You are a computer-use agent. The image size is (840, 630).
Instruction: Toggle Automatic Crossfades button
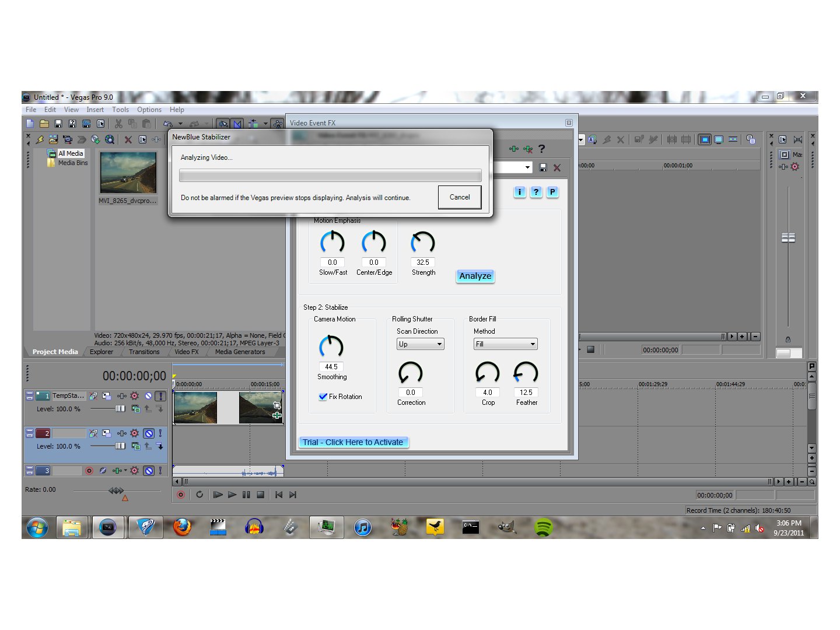click(x=237, y=124)
